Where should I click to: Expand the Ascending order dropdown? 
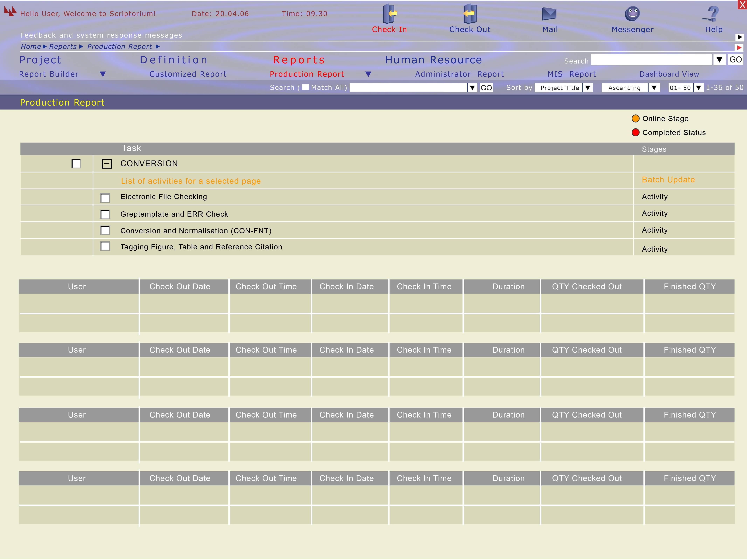coord(654,88)
